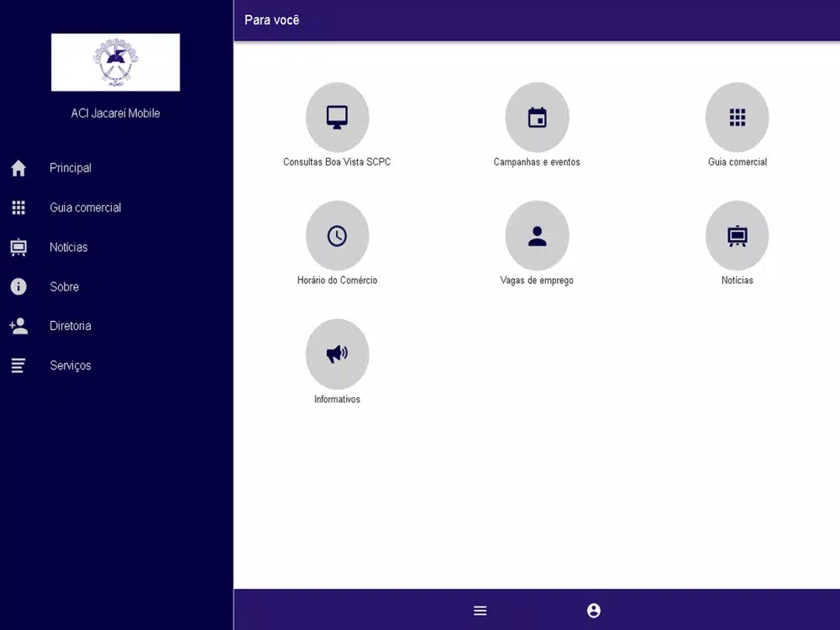The image size is (840, 630).
Task: Open the hamburger menu in bottom bar
Action: pos(480,610)
